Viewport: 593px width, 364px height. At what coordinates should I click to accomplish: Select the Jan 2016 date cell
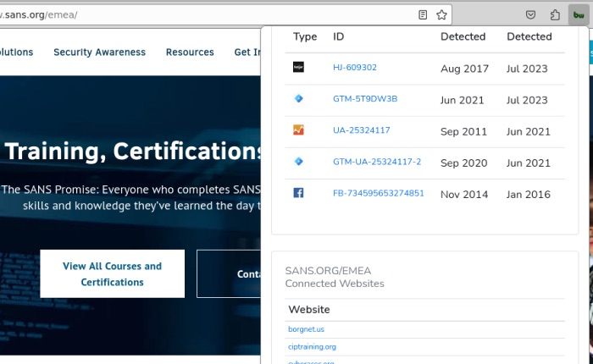[529, 195]
